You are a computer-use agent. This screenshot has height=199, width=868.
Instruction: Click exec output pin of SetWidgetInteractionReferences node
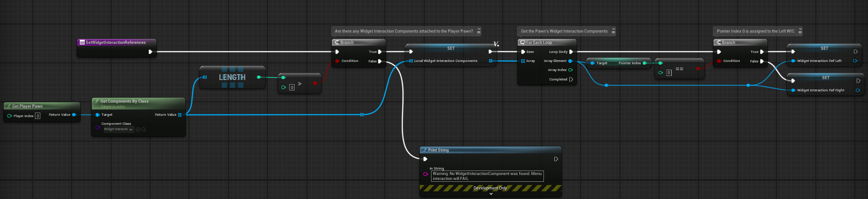tap(150, 52)
